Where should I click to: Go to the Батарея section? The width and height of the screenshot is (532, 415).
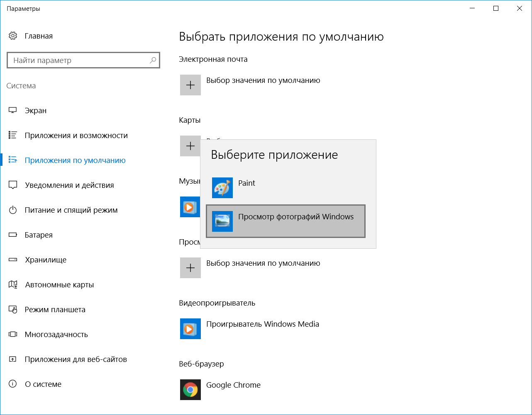tap(83, 235)
